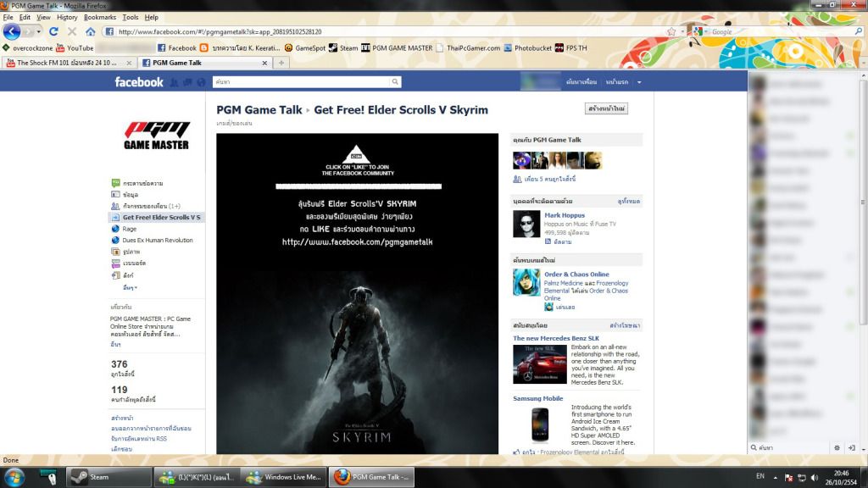The height and width of the screenshot is (488, 868).
Task: Click the Facebook search input field
Action: click(x=301, y=82)
